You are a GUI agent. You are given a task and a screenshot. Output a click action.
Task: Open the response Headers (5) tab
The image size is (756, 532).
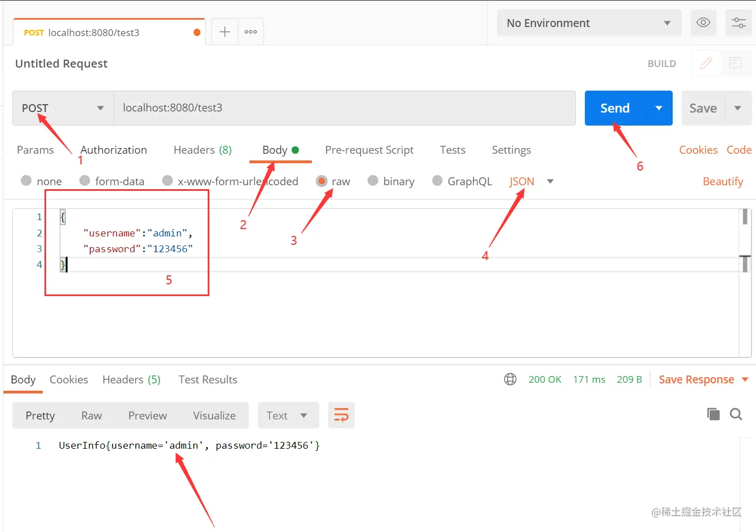click(x=132, y=379)
